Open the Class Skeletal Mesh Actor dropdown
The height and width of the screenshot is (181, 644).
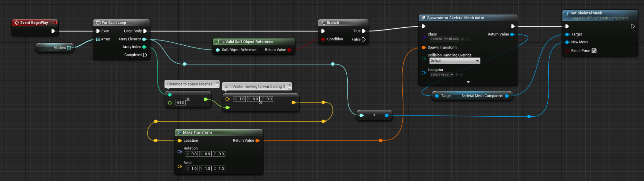(444, 39)
